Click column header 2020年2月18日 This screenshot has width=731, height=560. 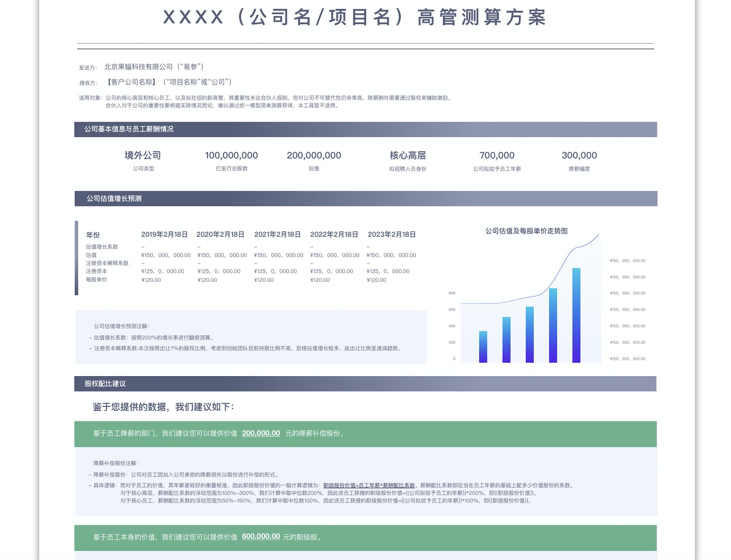220,234
